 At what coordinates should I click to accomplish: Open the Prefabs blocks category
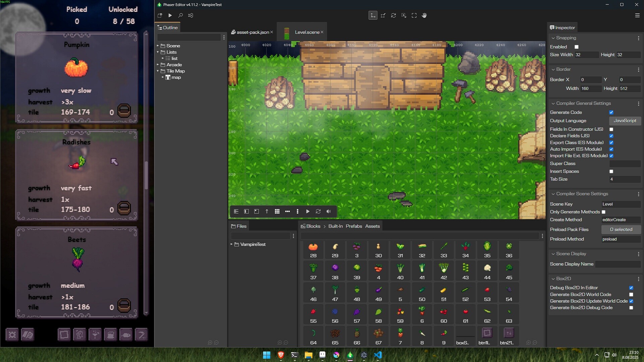pyautogui.click(x=353, y=226)
